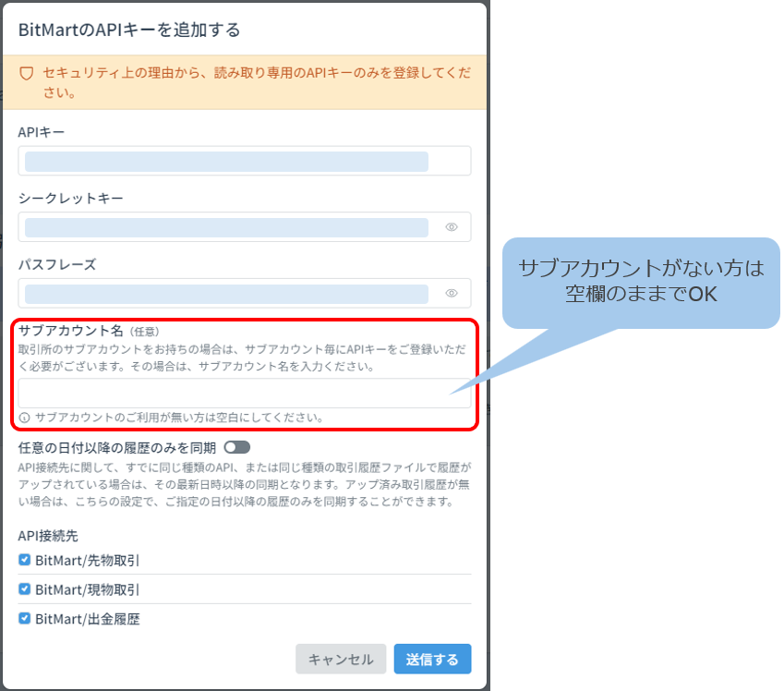Image resolution: width=784 pixels, height=691 pixels.
Task: Click the サブアカウント名 (任意) label
Action: point(89,331)
